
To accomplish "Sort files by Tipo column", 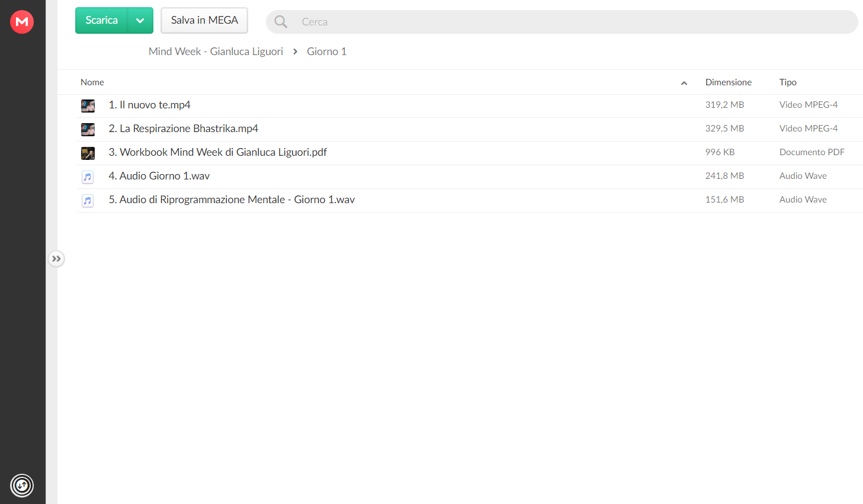I will pyautogui.click(x=788, y=82).
